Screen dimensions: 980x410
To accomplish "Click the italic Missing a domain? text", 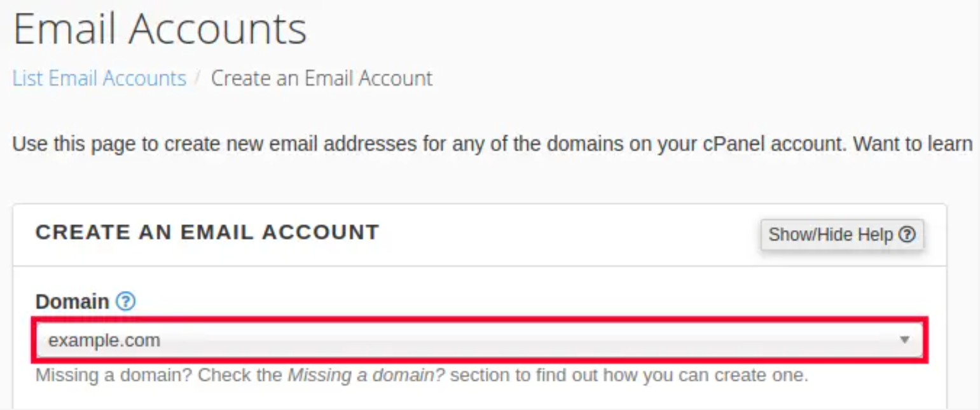I will [x=366, y=375].
